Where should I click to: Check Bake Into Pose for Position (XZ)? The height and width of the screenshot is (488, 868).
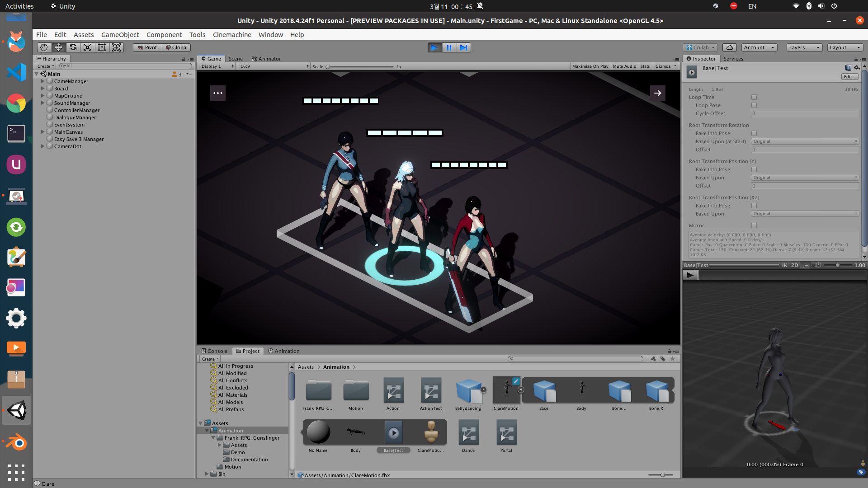tap(754, 206)
